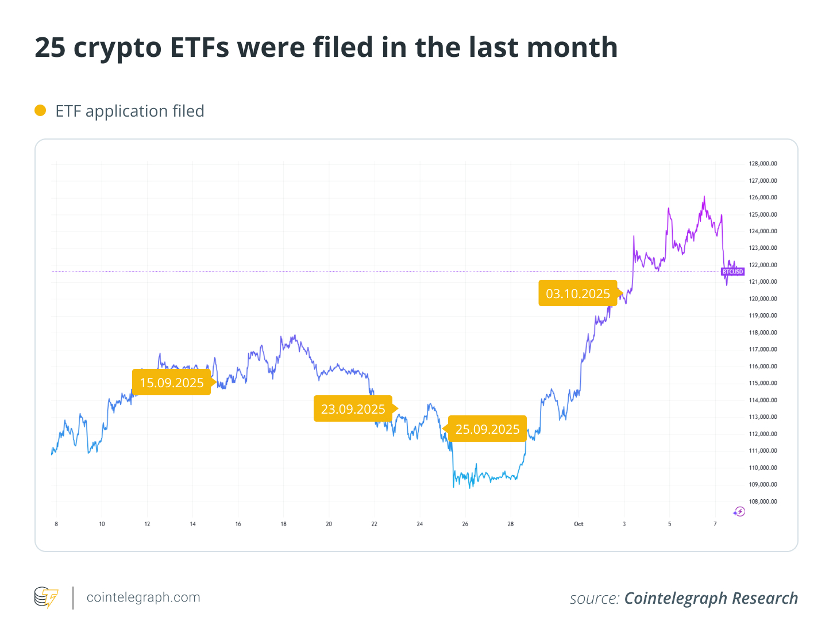Viewport: 833px width, 644px height.
Task: Click the 126,000.00 price axis label
Action: point(763,198)
